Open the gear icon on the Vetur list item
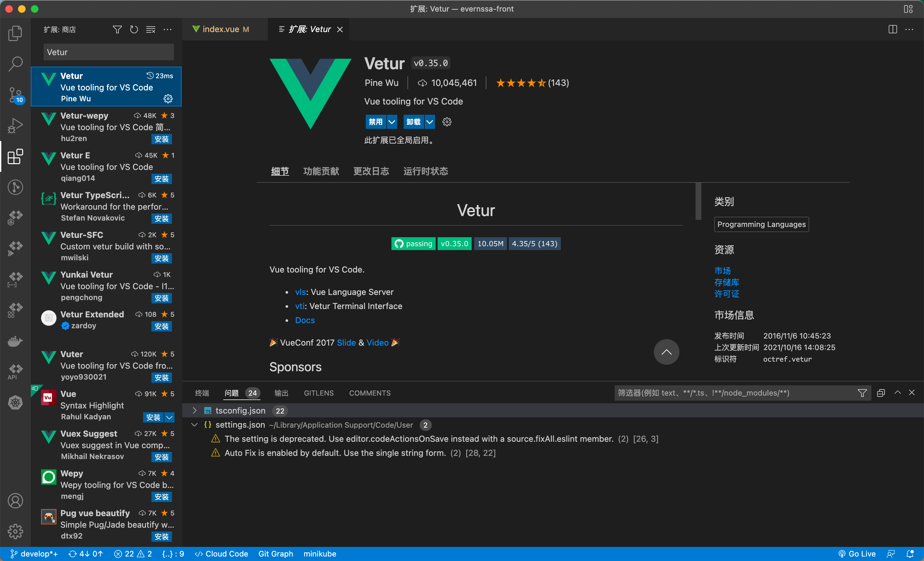 167,98
